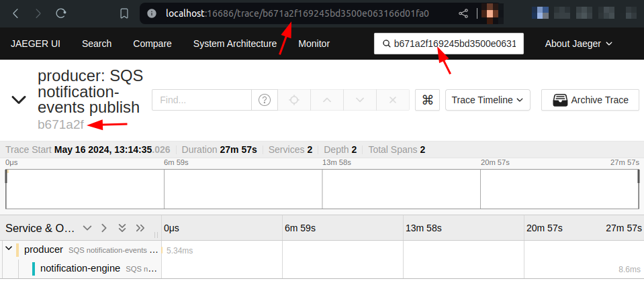Click magnifier icon in trace ID lookup

386,44
